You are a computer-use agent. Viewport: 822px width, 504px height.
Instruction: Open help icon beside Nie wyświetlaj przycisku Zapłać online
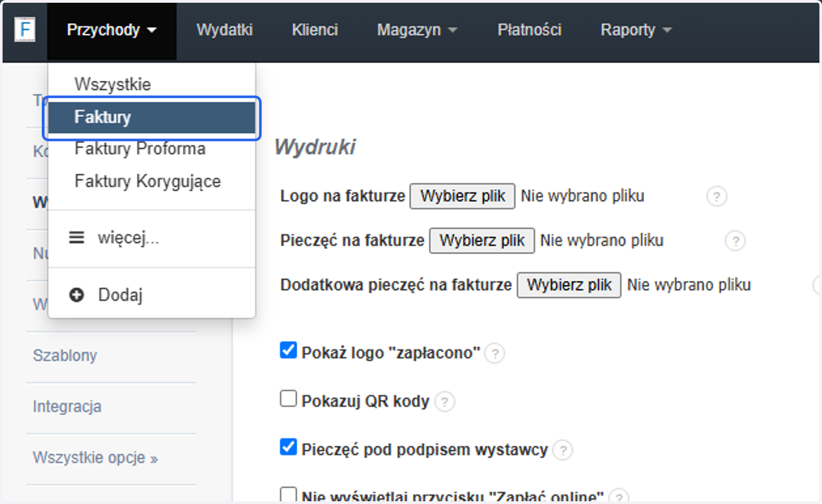tap(619, 496)
